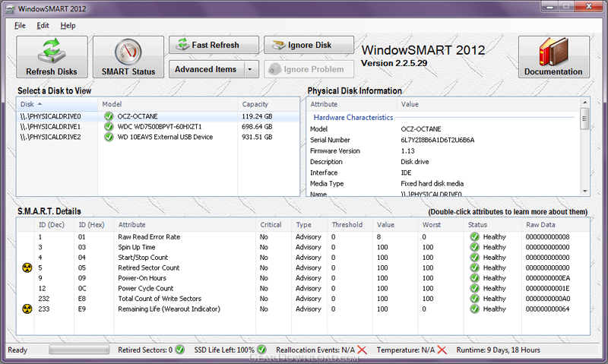608x364 pixels.
Task: Click serial number value 6L7Y2I8B6A1D6T2U6B6A
Action: [x=438, y=140]
